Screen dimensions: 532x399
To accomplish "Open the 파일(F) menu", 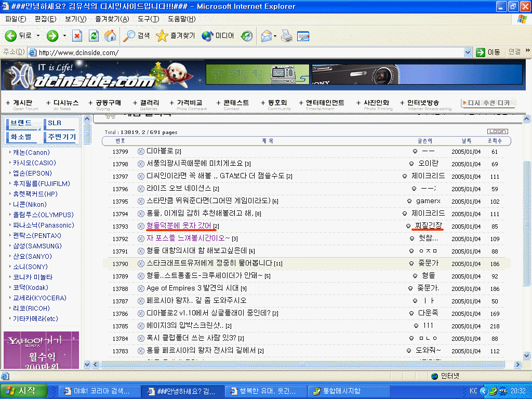I will click(16, 19).
